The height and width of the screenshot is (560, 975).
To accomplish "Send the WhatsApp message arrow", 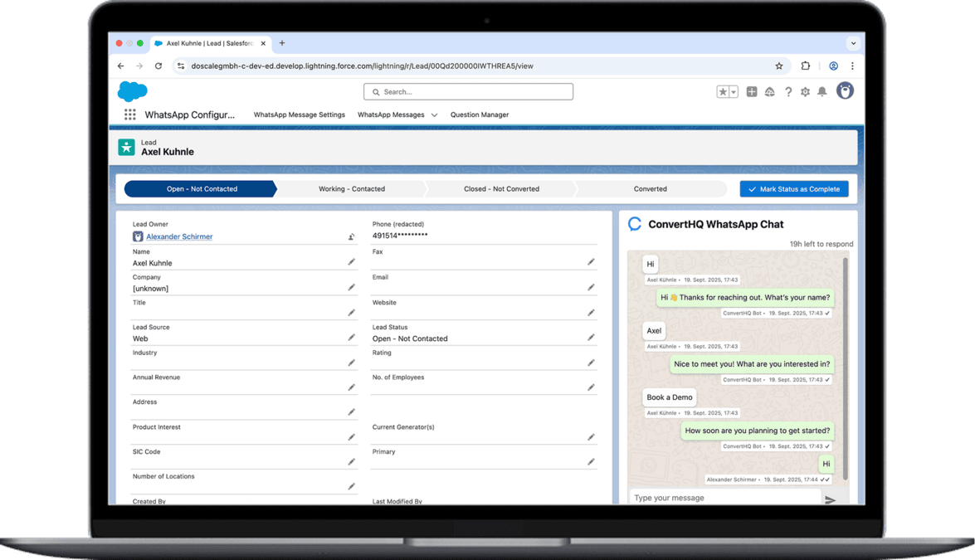I will coord(830,499).
